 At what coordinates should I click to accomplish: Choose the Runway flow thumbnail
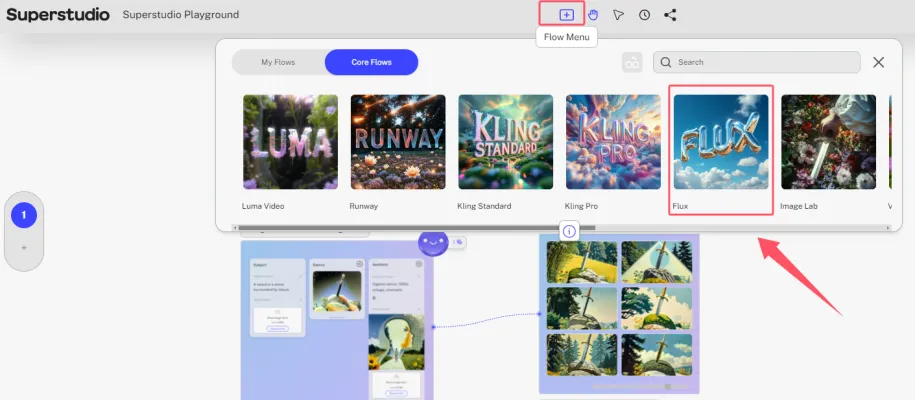pyautogui.click(x=398, y=142)
